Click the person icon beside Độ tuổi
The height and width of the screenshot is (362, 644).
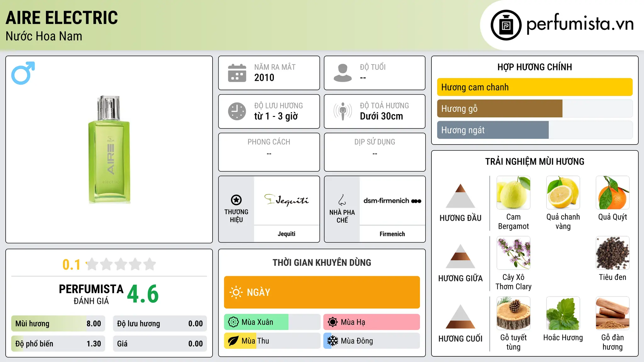pos(342,73)
